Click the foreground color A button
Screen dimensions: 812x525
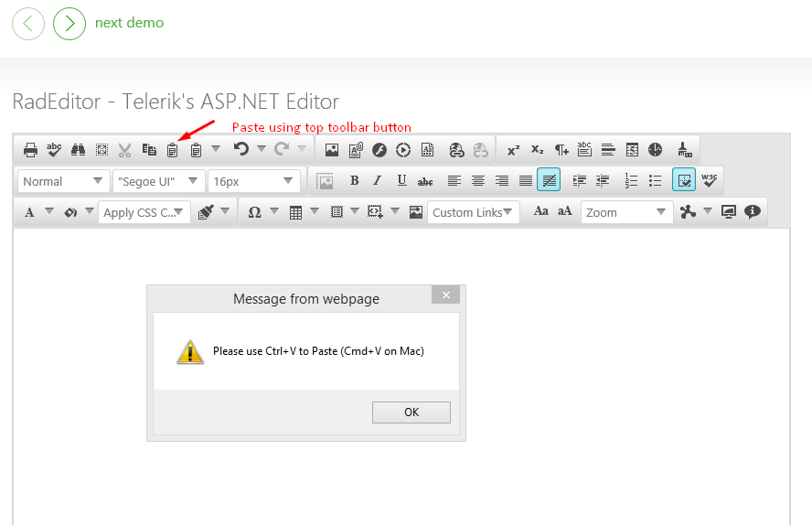(x=29, y=212)
